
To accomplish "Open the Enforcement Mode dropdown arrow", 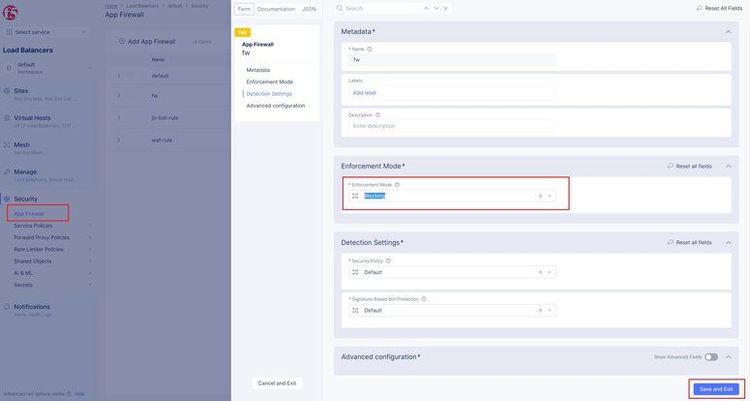I will pos(550,196).
